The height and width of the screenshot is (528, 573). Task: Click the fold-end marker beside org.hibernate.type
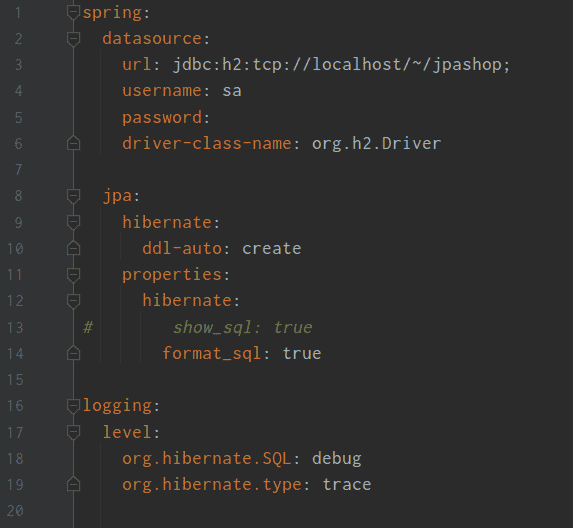pyautogui.click(x=73, y=484)
